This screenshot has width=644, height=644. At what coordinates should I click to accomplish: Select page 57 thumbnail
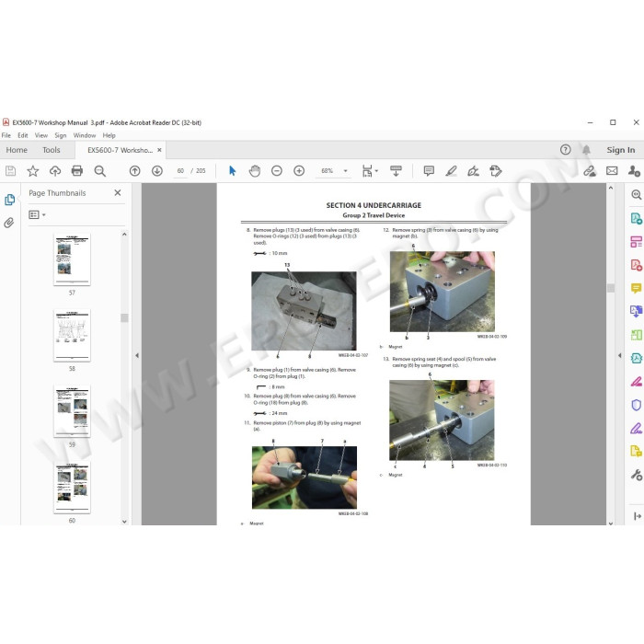click(x=72, y=259)
